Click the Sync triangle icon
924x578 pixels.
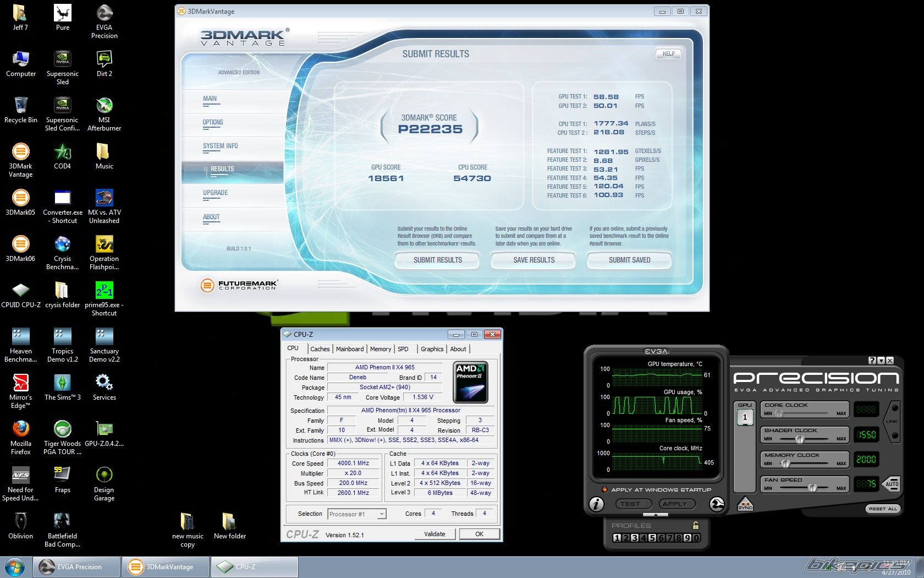pyautogui.click(x=745, y=504)
